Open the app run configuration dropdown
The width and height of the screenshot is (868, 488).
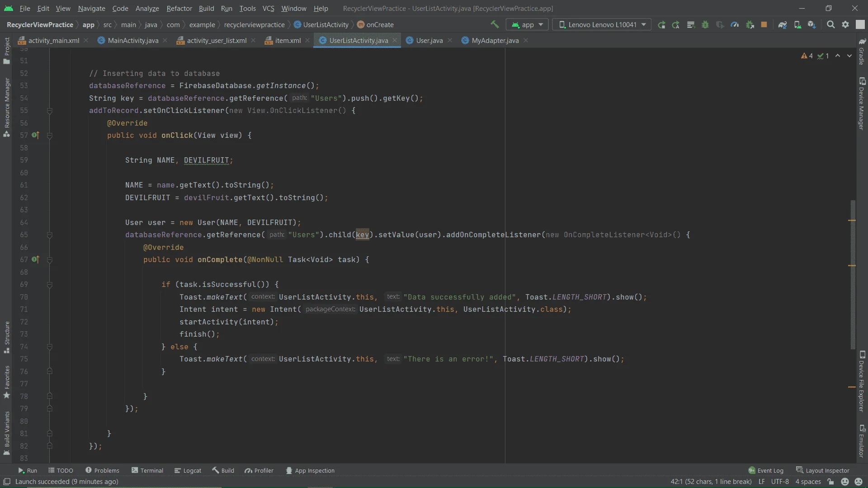527,24
